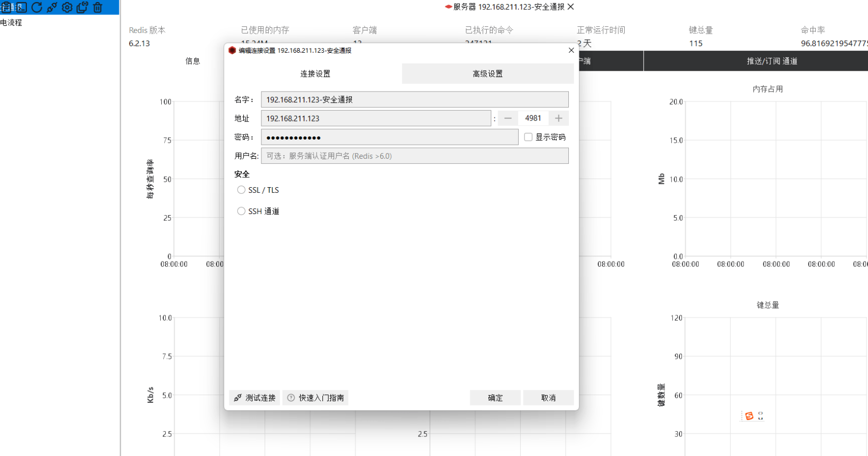Viewport: 868px width, 456px height.
Task: Click the 用户名 username field
Action: pos(414,156)
